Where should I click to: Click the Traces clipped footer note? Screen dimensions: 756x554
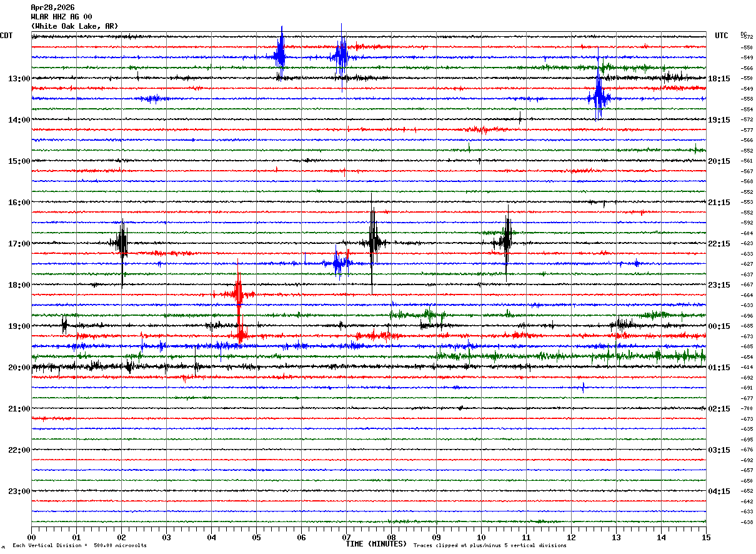point(490,546)
